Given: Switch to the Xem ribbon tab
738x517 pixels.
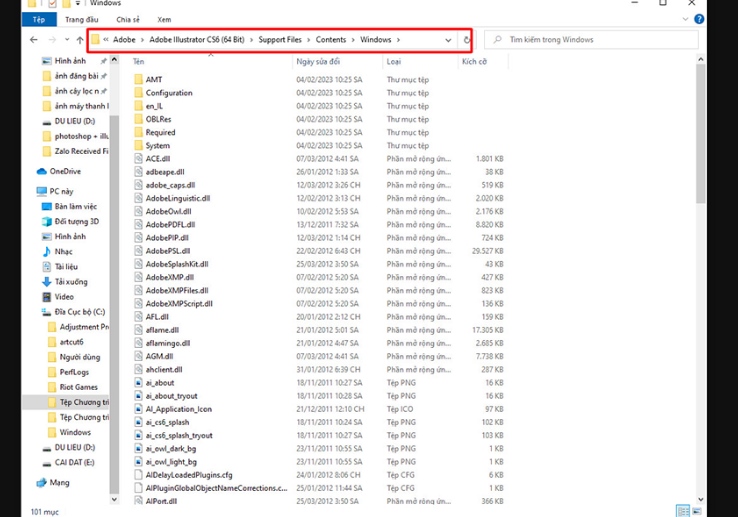Looking at the screenshot, I should (x=163, y=19).
